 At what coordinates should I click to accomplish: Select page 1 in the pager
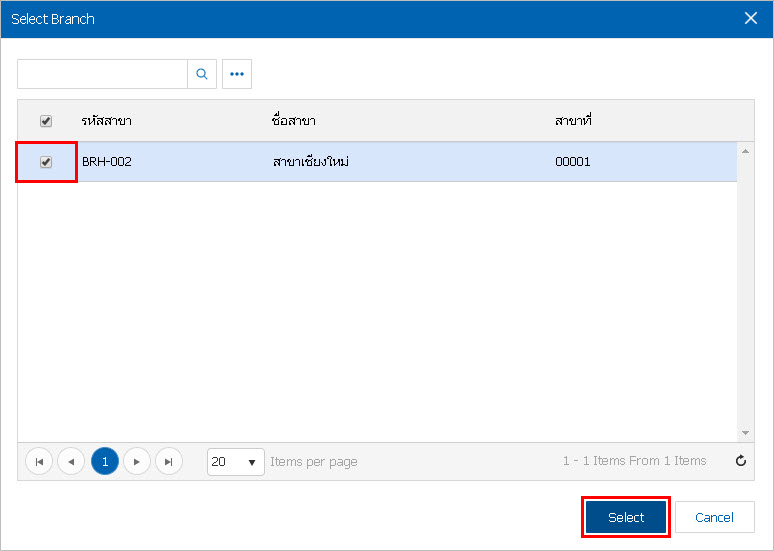pos(105,462)
